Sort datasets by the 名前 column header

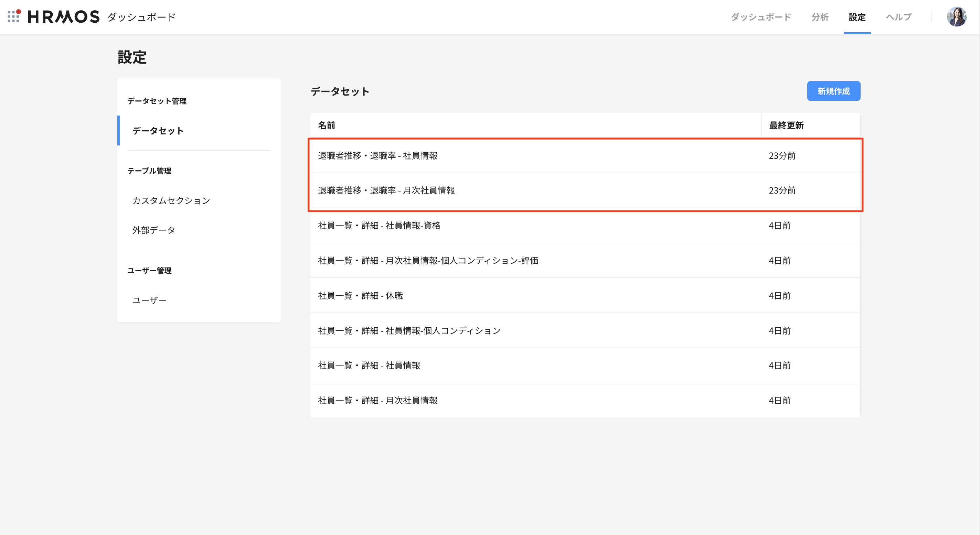point(327,125)
